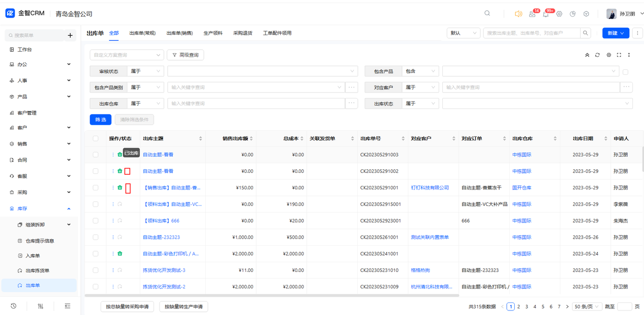Click the 高级查询 button
644x315 pixels.
click(x=185, y=55)
